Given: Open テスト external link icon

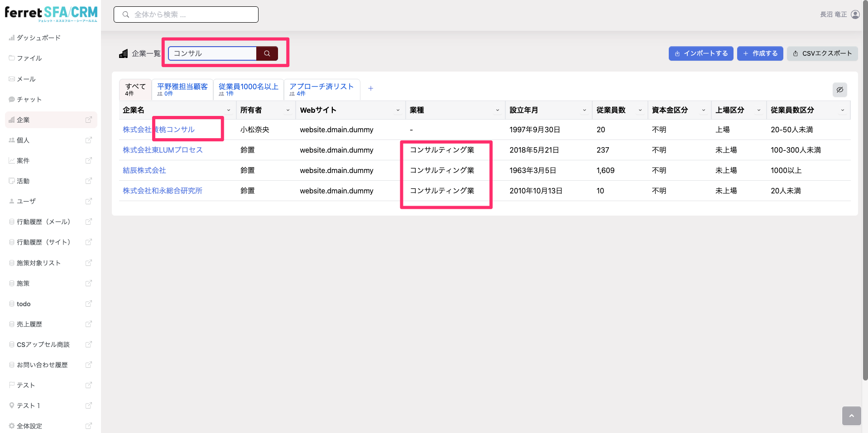Looking at the screenshot, I should (89, 385).
